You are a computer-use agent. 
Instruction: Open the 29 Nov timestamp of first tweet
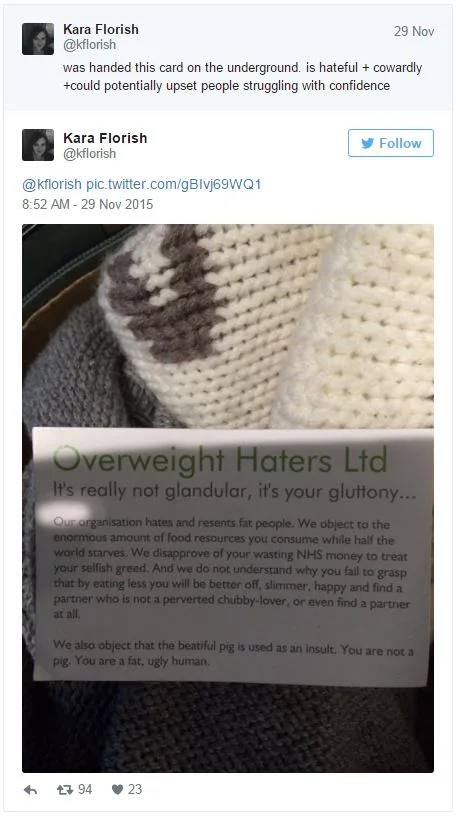[x=414, y=31]
